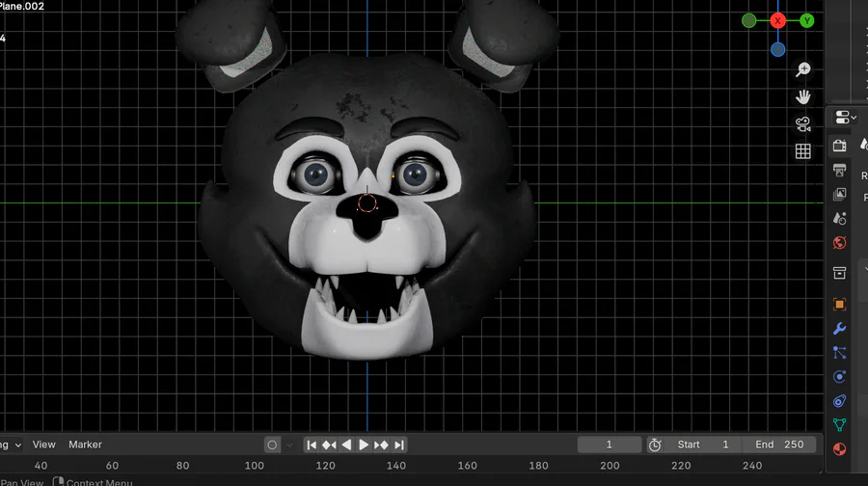Toggle auto keying record button
Image resolution: width=868 pixels, height=486 pixels.
272,445
